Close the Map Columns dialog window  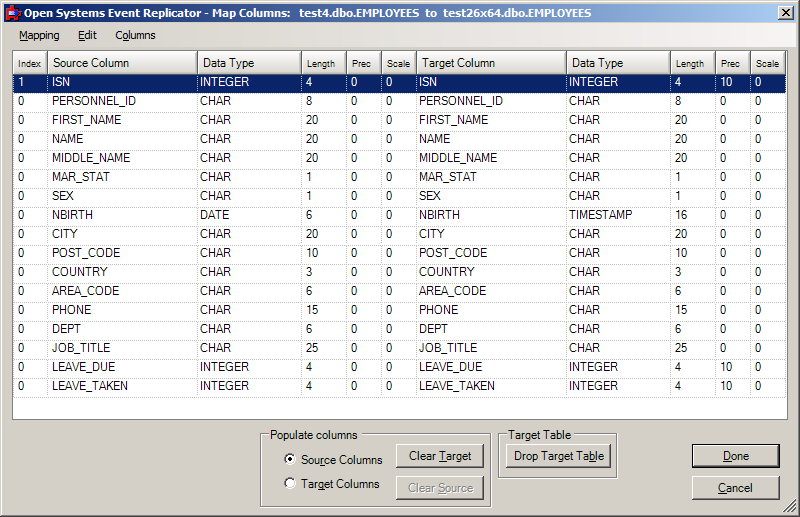coord(786,13)
